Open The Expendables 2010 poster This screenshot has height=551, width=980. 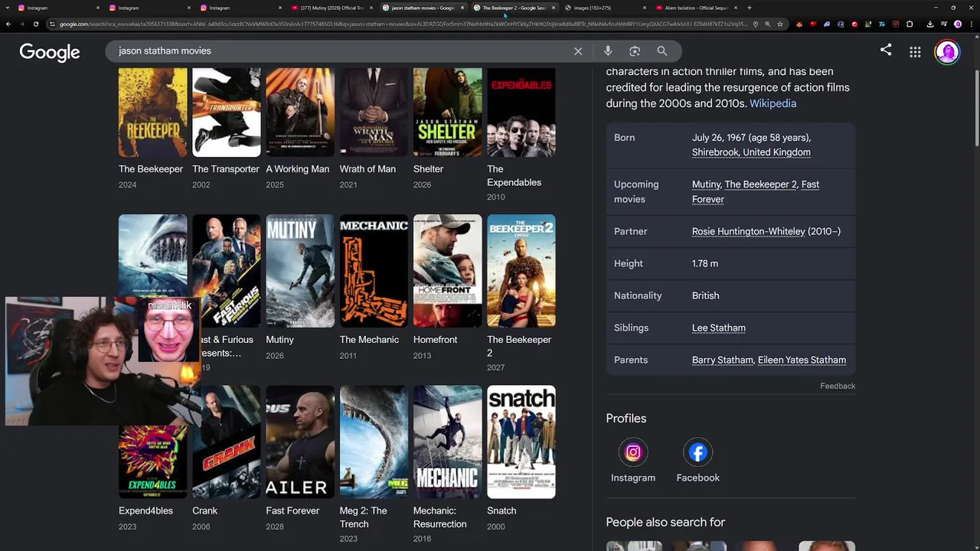coord(521,112)
